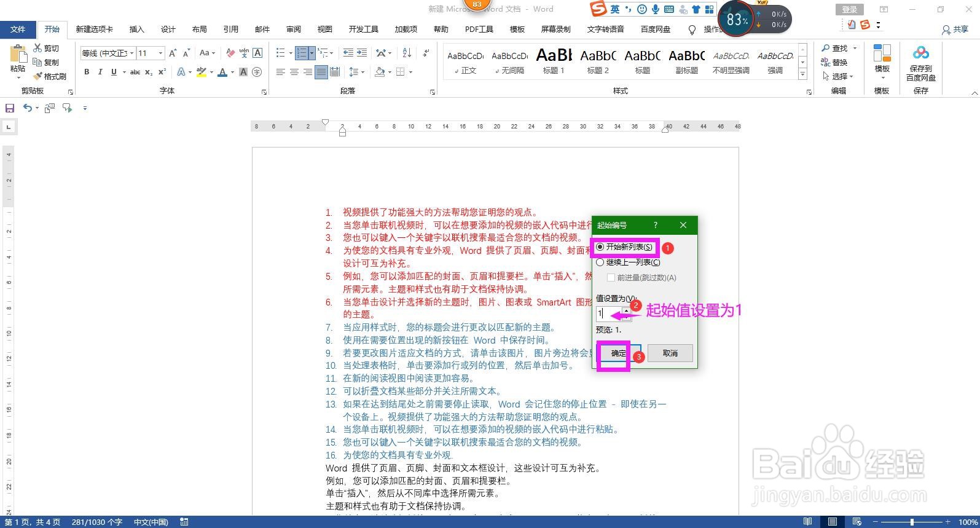Screen dimensions: 980x528
Task: Sort paragraphs with the A-Z icon
Action: pyautogui.click(x=407, y=53)
